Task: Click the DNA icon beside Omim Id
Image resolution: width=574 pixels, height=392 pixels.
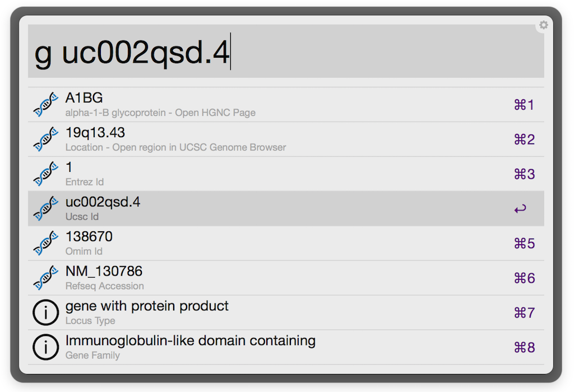Action: point(45,244)
